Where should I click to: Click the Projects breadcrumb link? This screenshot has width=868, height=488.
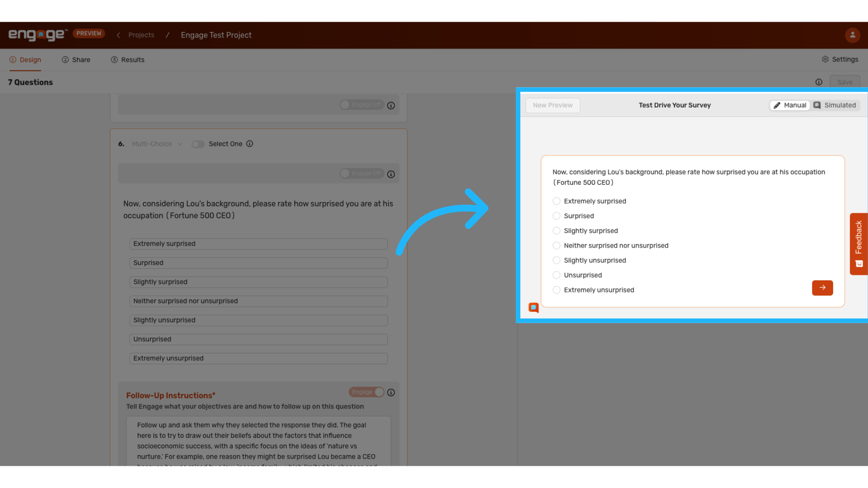point(141,35)
